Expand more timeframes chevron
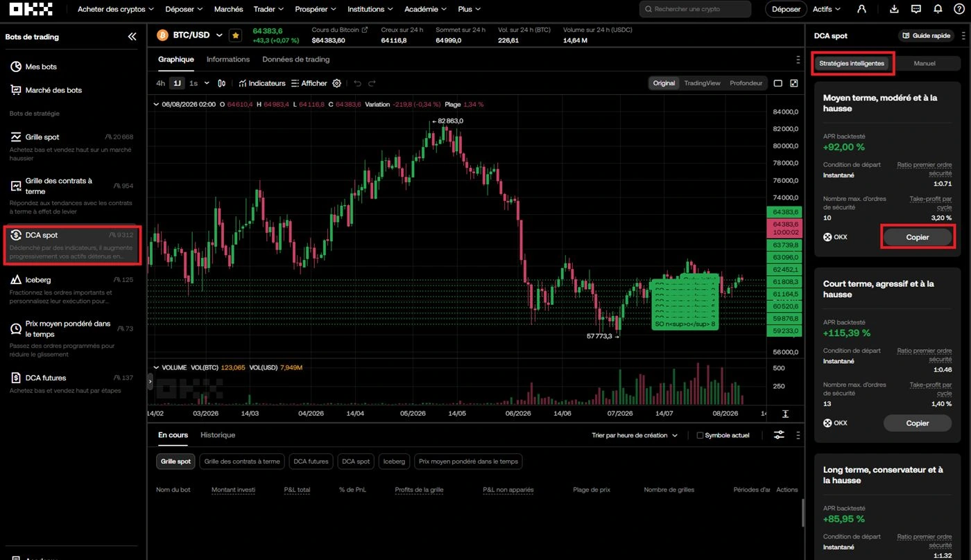971x560 pixels. [x=207, y=83]
